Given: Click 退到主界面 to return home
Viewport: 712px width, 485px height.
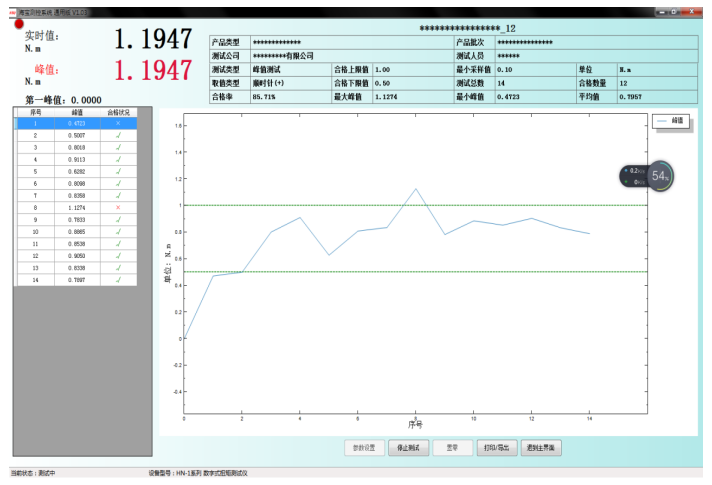Looking at the screenshot, I should (541, 447).
